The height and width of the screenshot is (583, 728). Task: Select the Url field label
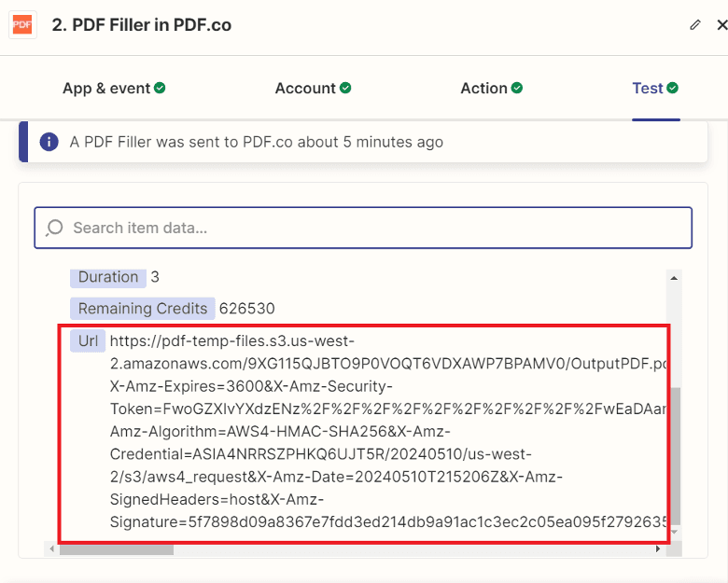88,341
